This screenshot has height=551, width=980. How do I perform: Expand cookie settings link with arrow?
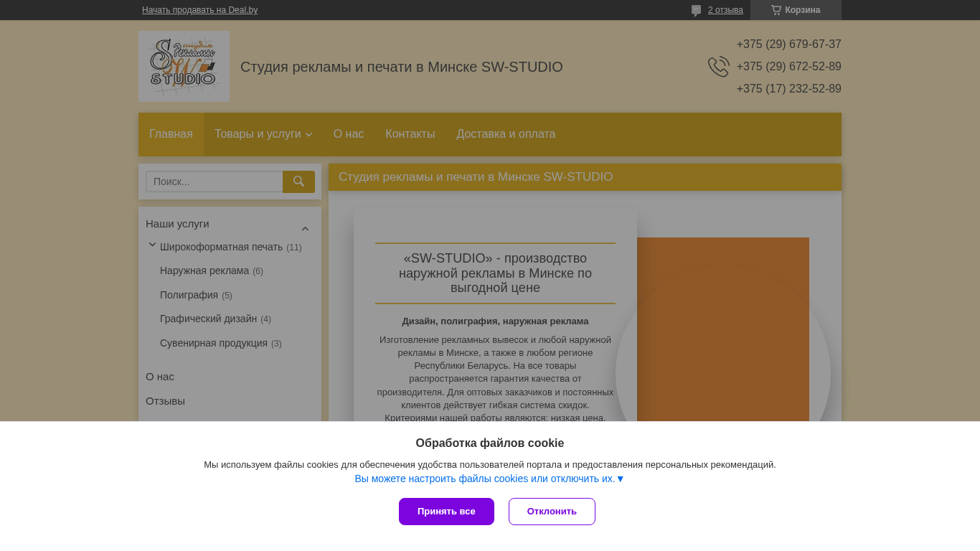click(x=489, y=479)
